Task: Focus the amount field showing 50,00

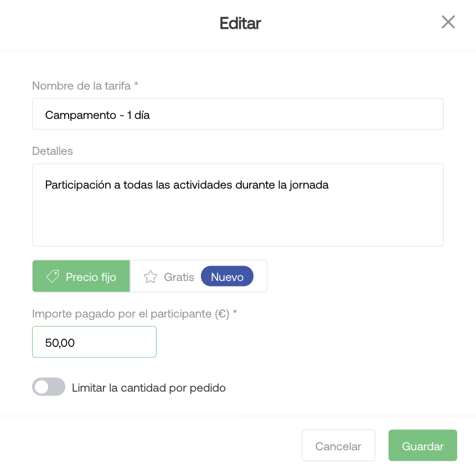Action: pos(94,342)
